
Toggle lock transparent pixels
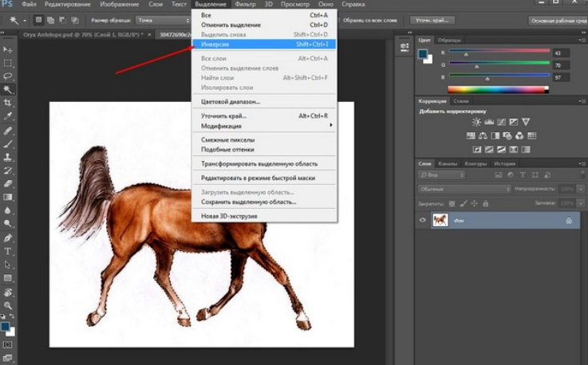tap(452, 203)
